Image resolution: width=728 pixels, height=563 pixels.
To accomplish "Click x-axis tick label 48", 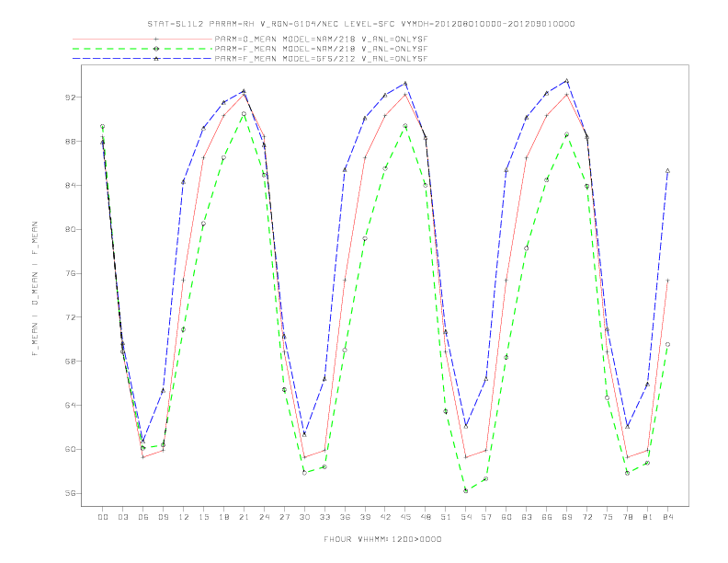I will click(426, 517).
